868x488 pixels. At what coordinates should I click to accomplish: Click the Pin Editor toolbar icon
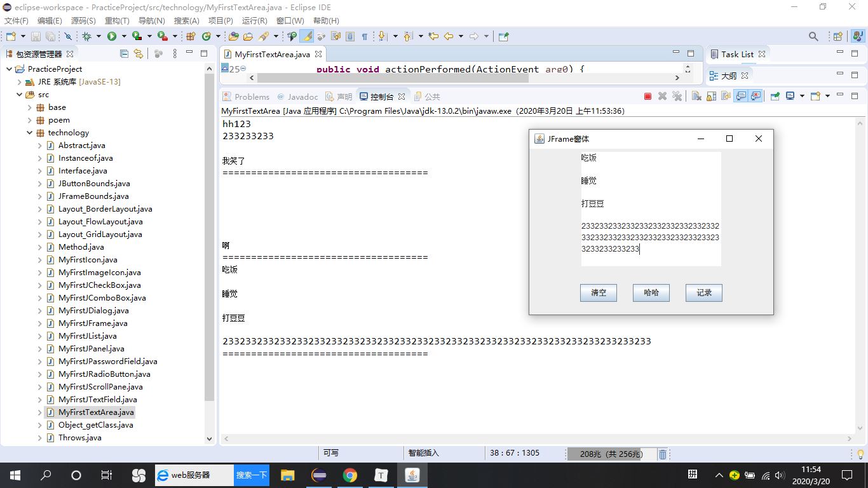point(504,36)
